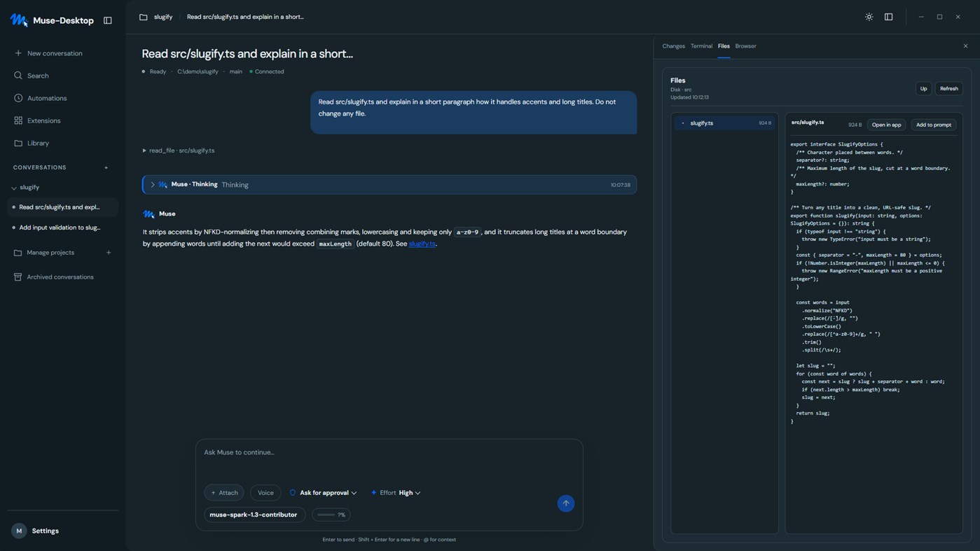Open the Search sidebar item

point(38,76)
